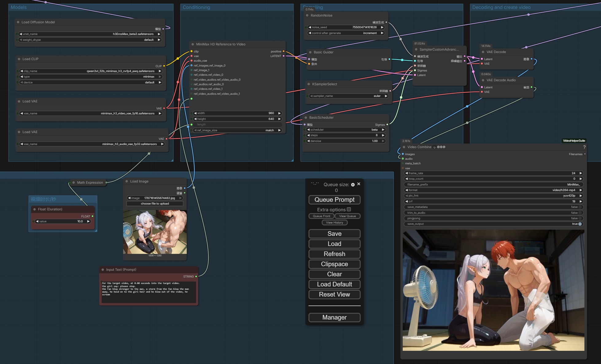The width and height of the screenshot is (601, 364).
Task: Decrease height value with its left arrow
Action: click(195, 119)
